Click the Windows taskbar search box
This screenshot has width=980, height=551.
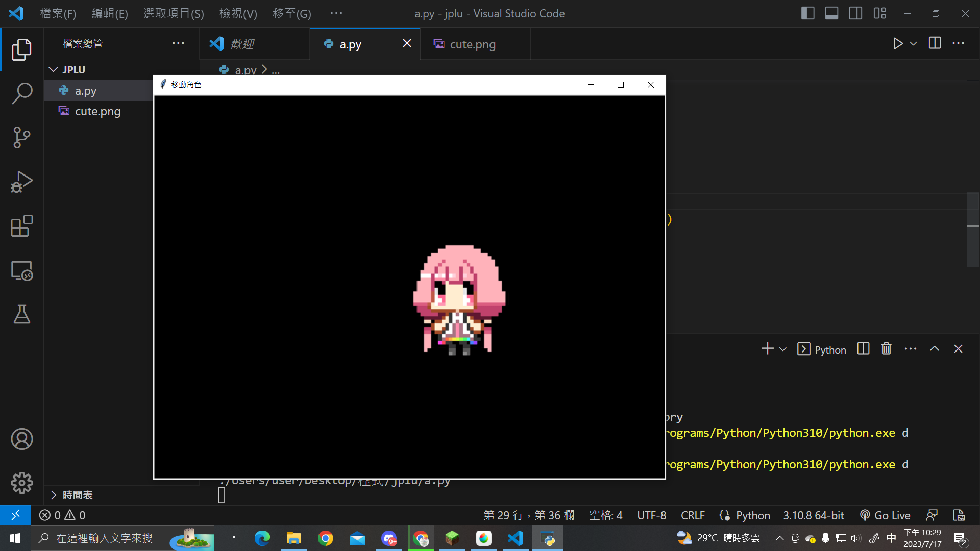point(105,538)
